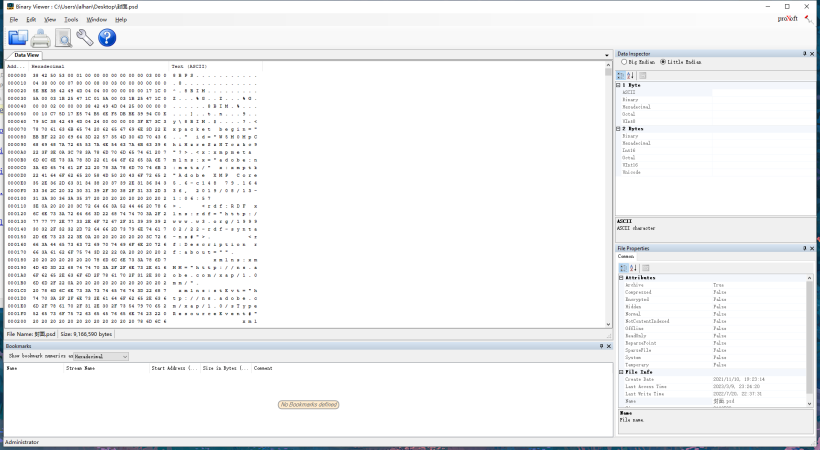Open the settings wrench toolbar icon
The width and height of the screenshot is (820, 450).
click(85, 38)
